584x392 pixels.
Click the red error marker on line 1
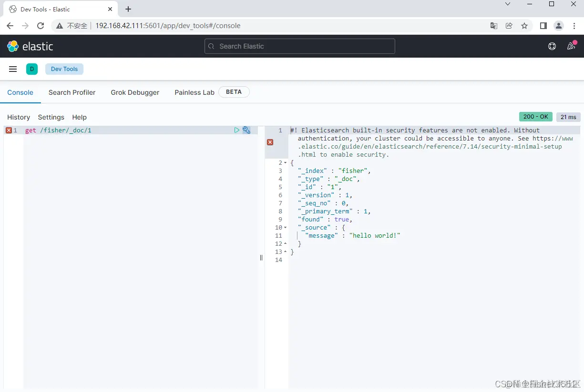[x=9, y=130]
